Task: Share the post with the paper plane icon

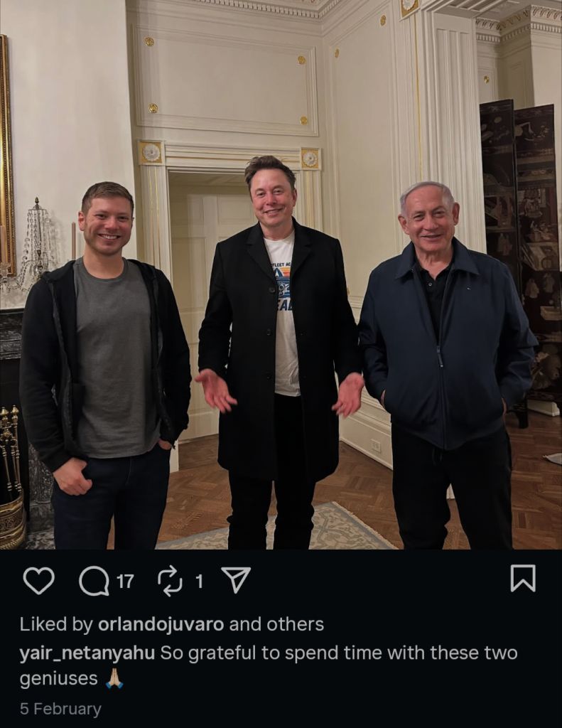Action: 236,579
